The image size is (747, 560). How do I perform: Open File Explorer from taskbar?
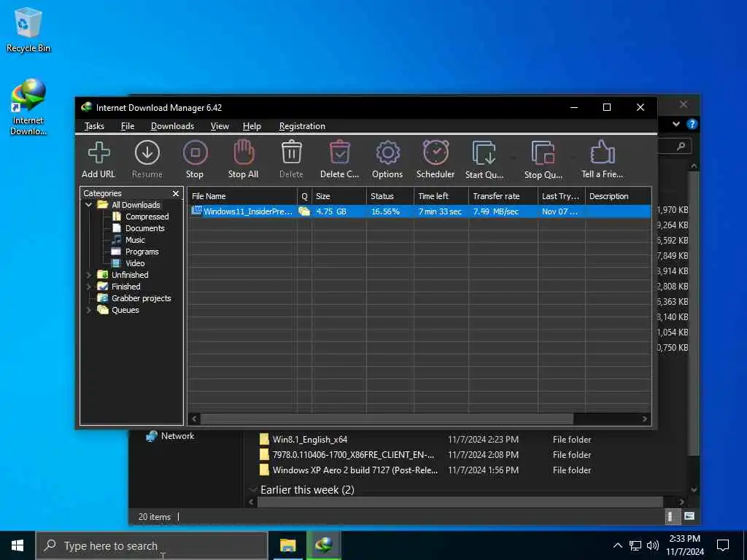pos(287,545)
